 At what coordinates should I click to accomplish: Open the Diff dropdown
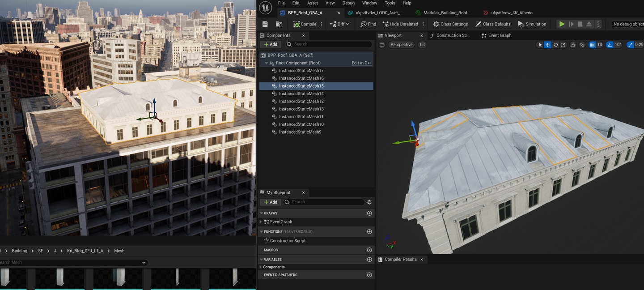tap(339, 24)
